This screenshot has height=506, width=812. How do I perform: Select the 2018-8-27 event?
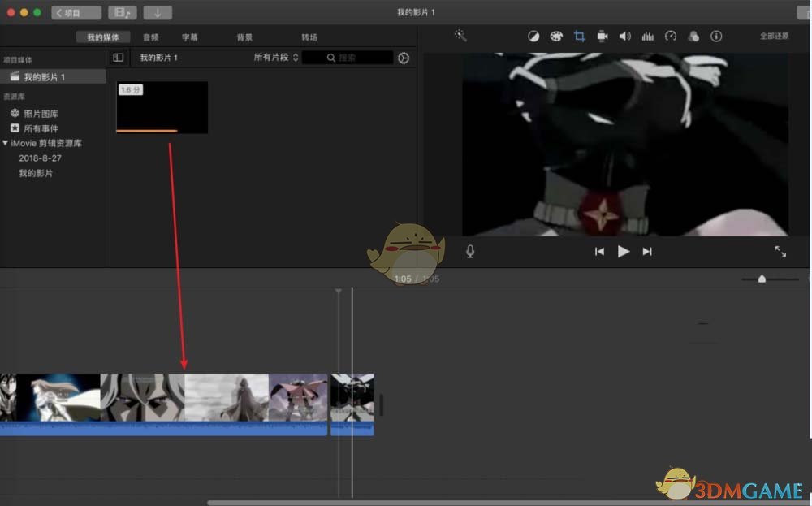click(x=40, y=158)
